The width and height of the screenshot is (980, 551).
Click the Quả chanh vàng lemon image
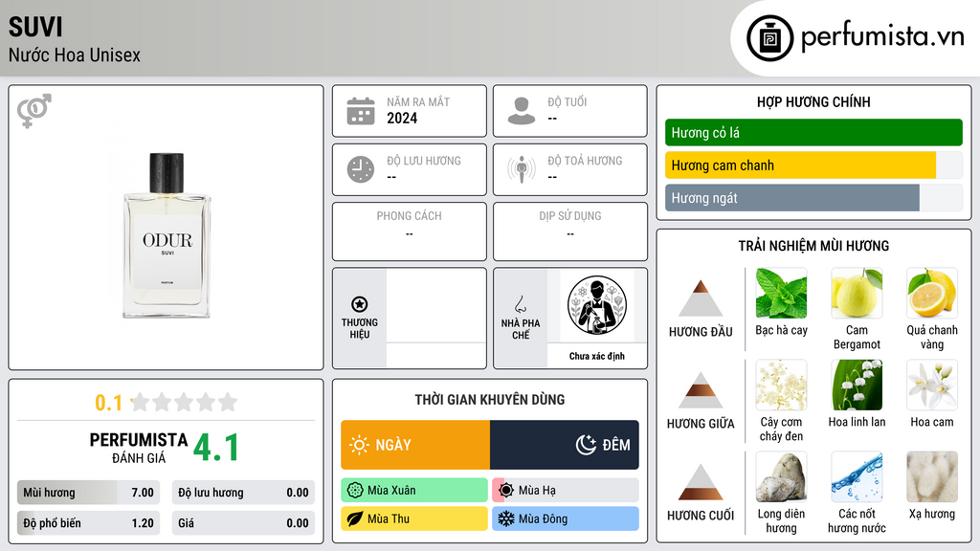[x=932, y=293]
